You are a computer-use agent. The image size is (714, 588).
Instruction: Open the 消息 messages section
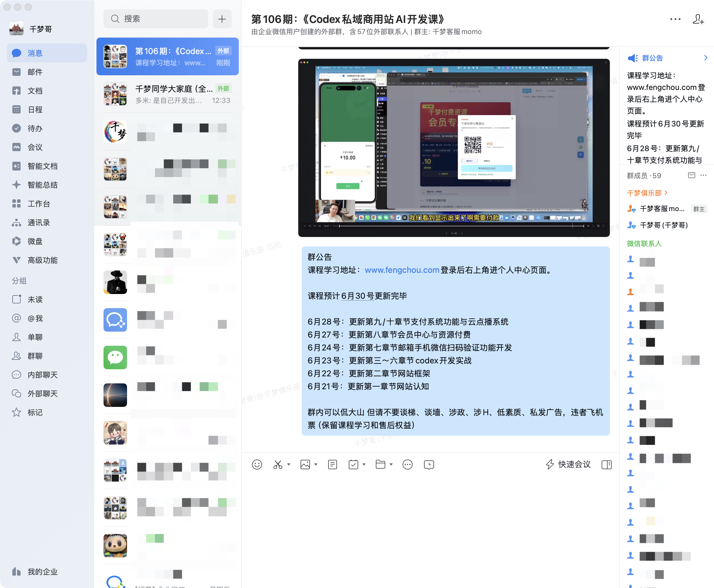(x=47, y=53)
